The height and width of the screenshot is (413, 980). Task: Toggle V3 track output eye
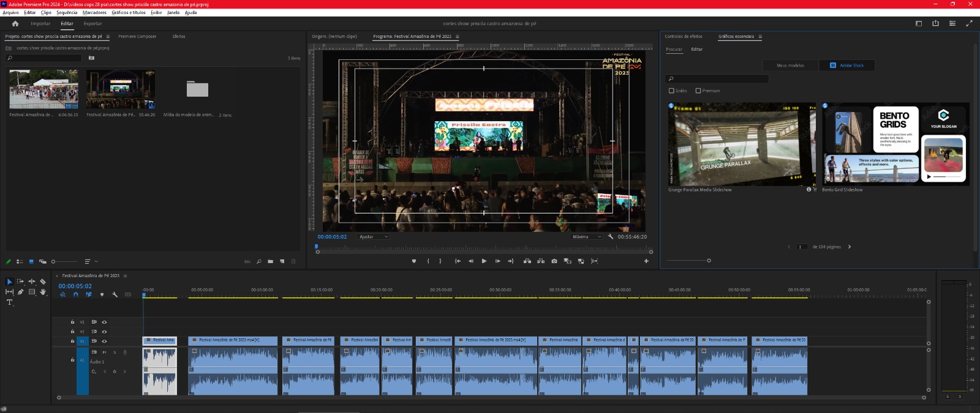[104, 322]
